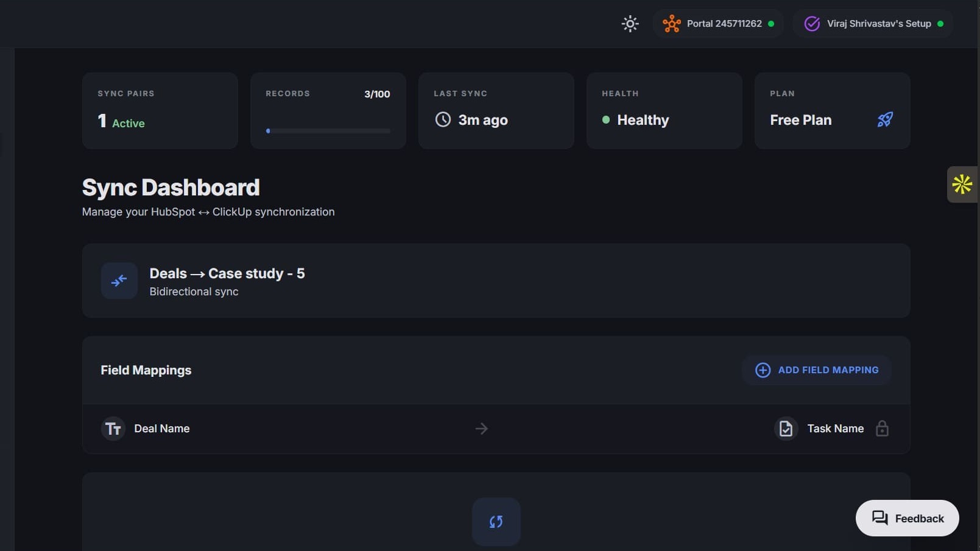Click the "Sync Dashboard" heading
This screenshot has width=980, height=551.
pos(171,188)
